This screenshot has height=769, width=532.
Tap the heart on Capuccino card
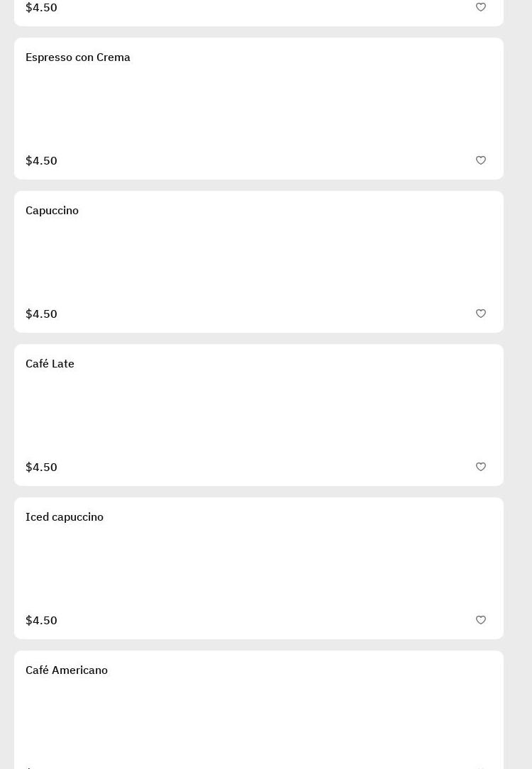481,314
